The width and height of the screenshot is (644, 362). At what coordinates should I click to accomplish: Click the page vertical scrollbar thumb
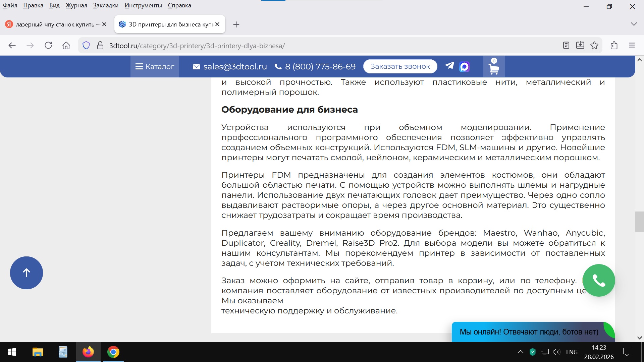tap(639, 222)
